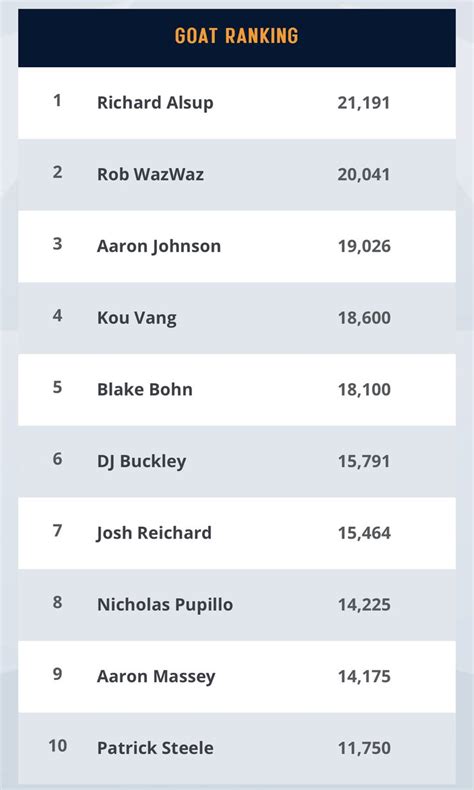The width and height of the screenshot is (474, 790).
Task: Open Aaron Johnson's entry
Action: click(159, 246)
